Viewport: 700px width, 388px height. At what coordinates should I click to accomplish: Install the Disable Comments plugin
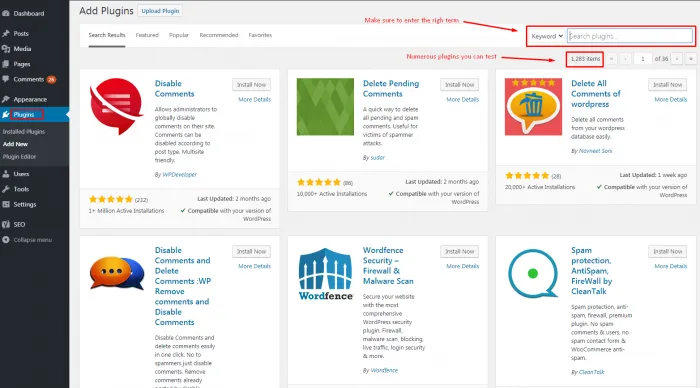tap(251, 84)
